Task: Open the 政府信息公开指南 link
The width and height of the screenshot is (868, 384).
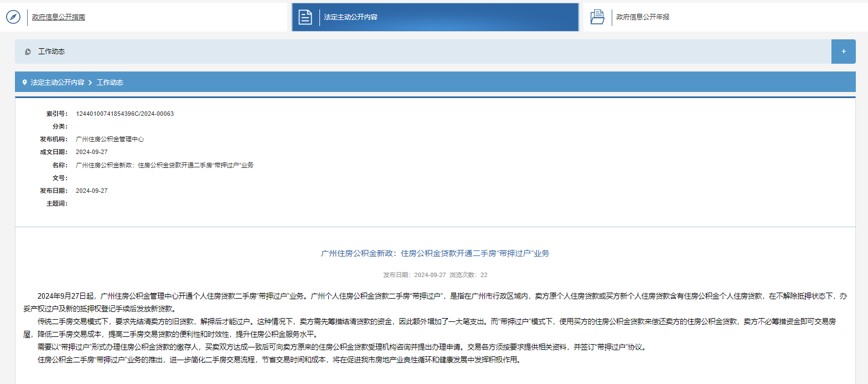Action: click(58, 17)
